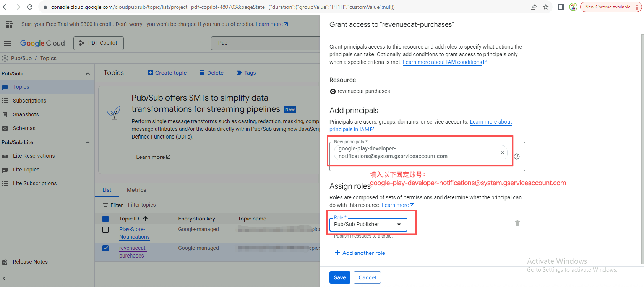Click the search box containing Pub

pyautogui.click(x=266, y=43)
